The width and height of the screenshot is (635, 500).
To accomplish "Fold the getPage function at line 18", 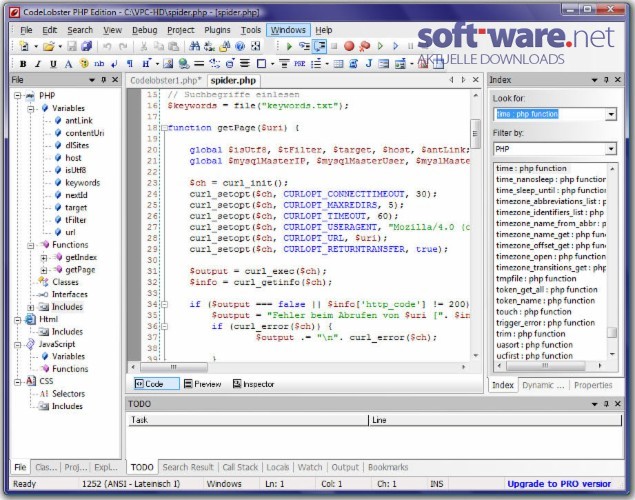I will click(164, 128).
